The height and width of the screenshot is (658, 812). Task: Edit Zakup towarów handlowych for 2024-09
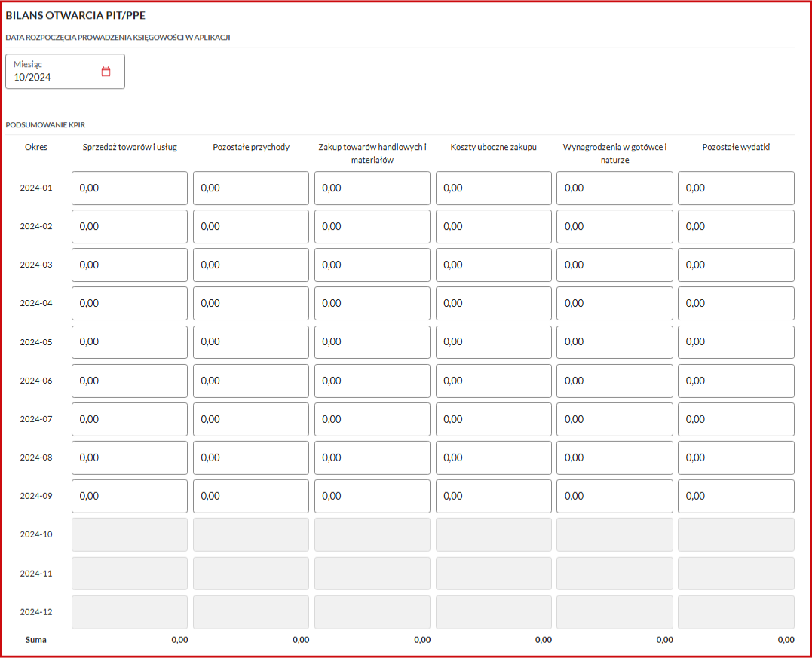tap(372, 496)
